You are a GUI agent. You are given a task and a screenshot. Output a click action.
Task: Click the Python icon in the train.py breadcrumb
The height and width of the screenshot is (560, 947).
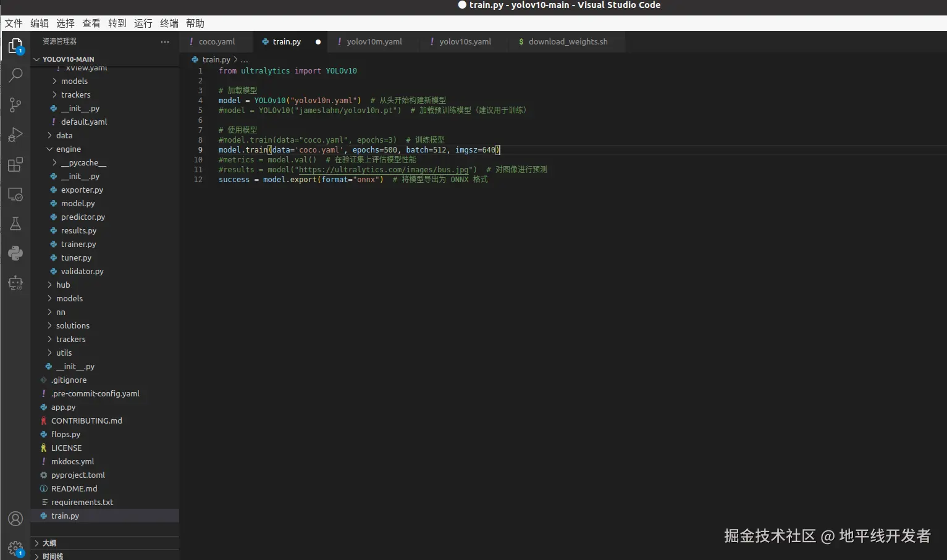pos(195,60)
